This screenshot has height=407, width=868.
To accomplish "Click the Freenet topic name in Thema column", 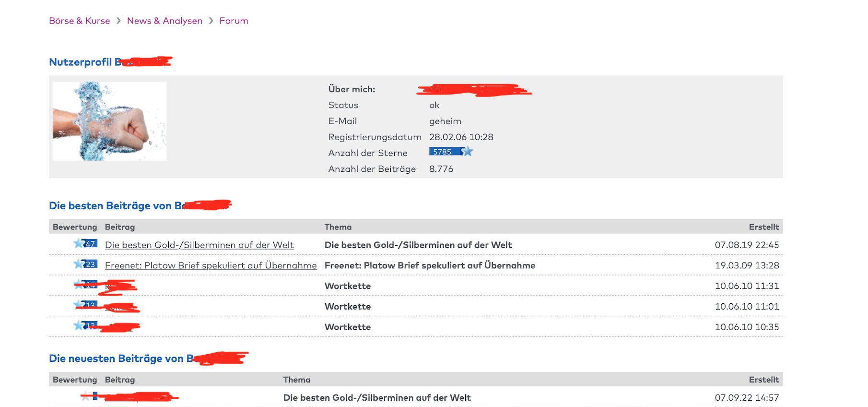I will pos(430,265).
